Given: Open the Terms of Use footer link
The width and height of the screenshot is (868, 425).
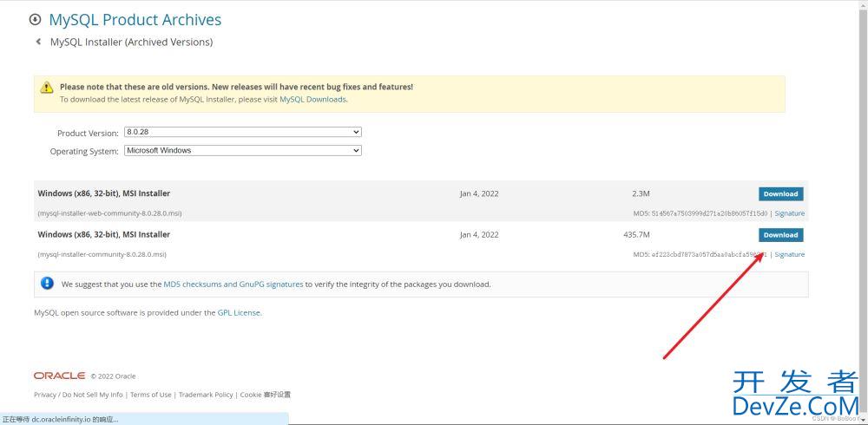Looking at the screenshot, I should point(150,395).
